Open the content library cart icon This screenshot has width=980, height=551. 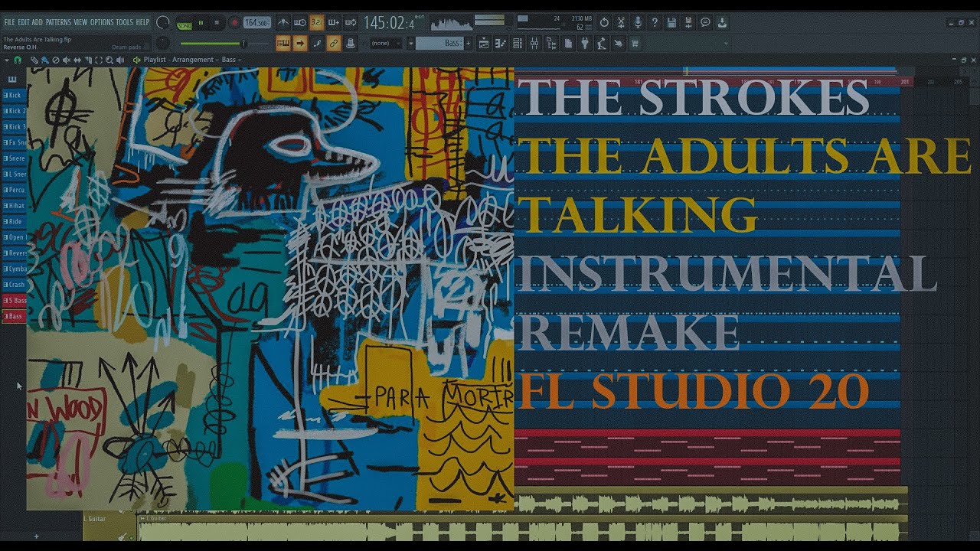(x=635, y=44)
